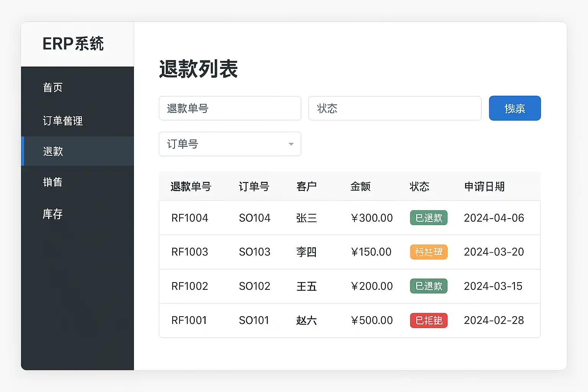The height and width of the screenshot is (392, 588).
Task: Open 首页 in the sidebar
Action: tap(53, 88)
